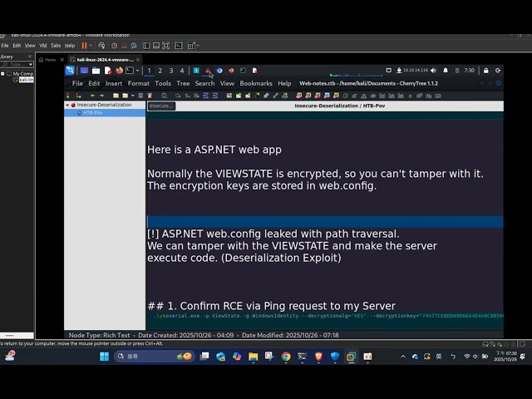
Task: Expand the terminal launcher dropdown arrow
Action: point(137,71)
